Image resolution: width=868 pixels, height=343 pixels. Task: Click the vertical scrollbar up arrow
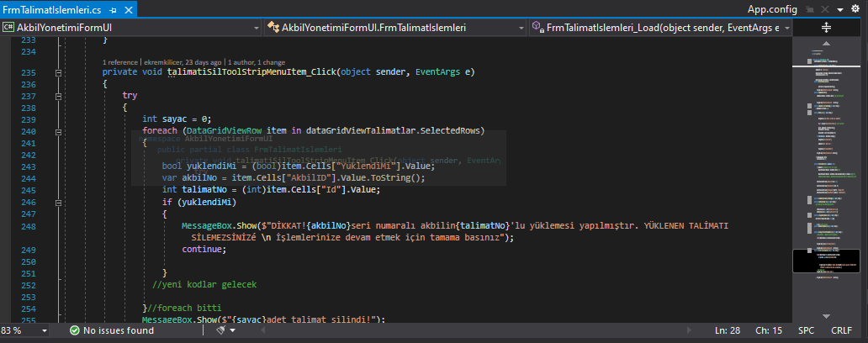click(x=826, y=43)
